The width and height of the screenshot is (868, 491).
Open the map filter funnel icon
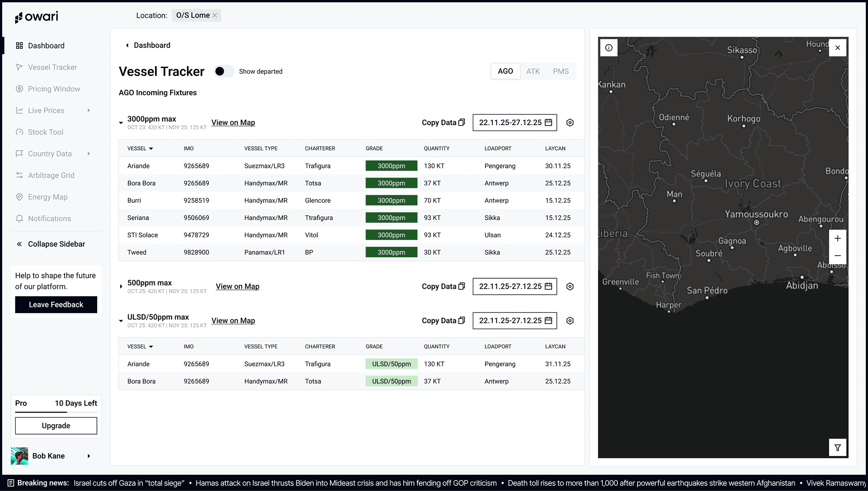[837, 447]
